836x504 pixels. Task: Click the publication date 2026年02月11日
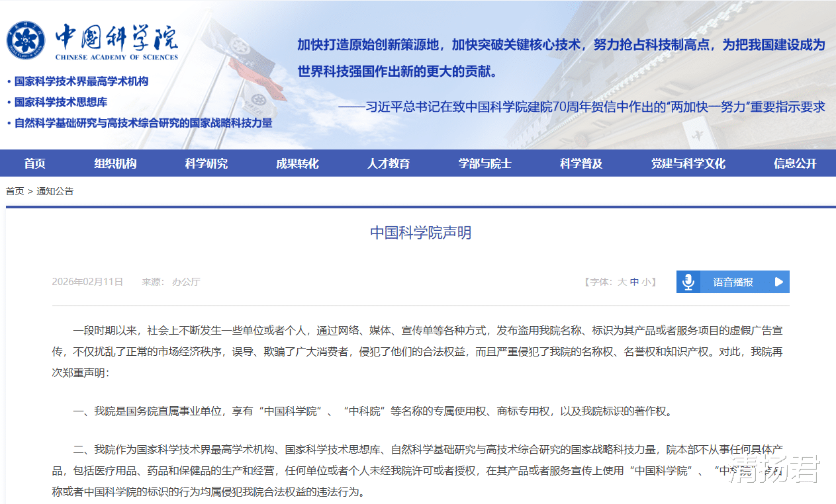[x=87, y=282]
